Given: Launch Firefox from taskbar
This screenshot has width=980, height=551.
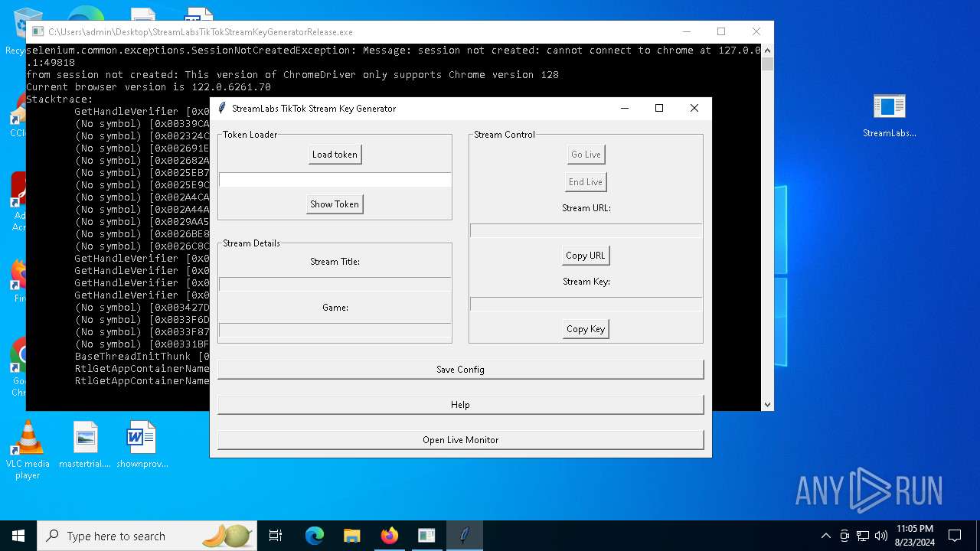Looking at the screenshot, I should [389, 536].
